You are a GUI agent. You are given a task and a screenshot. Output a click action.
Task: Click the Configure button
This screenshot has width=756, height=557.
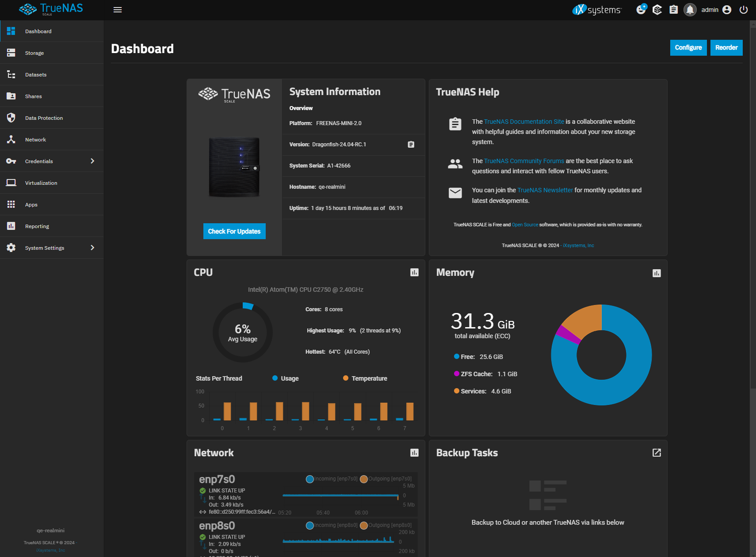(x=688, y=48)
